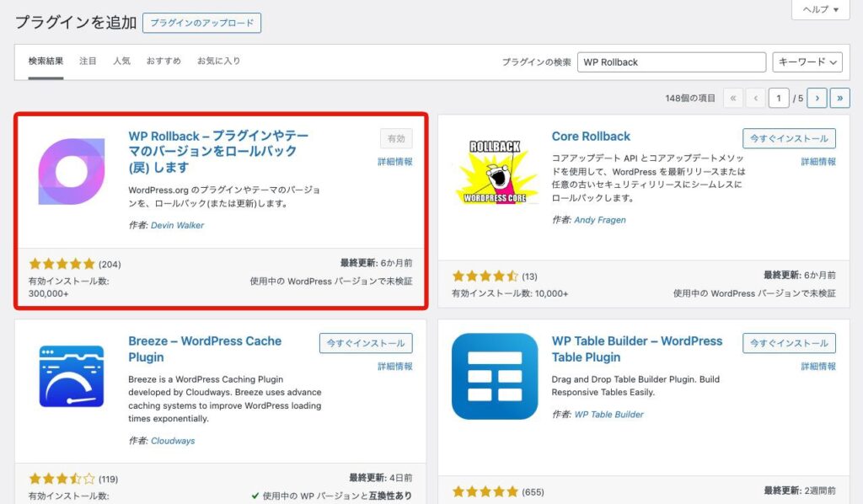Click the 300,000+ install count text
Image resolution: width=863 pixels, height=504 pixels.
48,294
